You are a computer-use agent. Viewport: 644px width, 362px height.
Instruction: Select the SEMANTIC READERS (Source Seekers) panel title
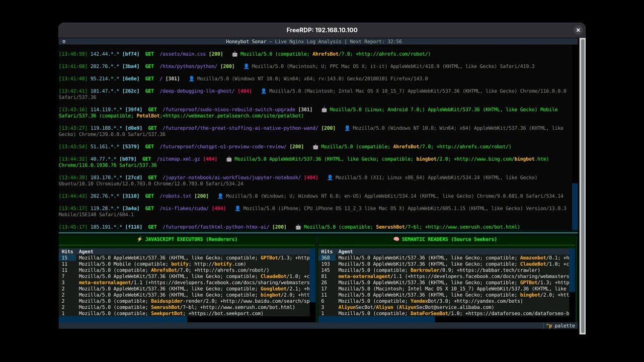(449, 239)
